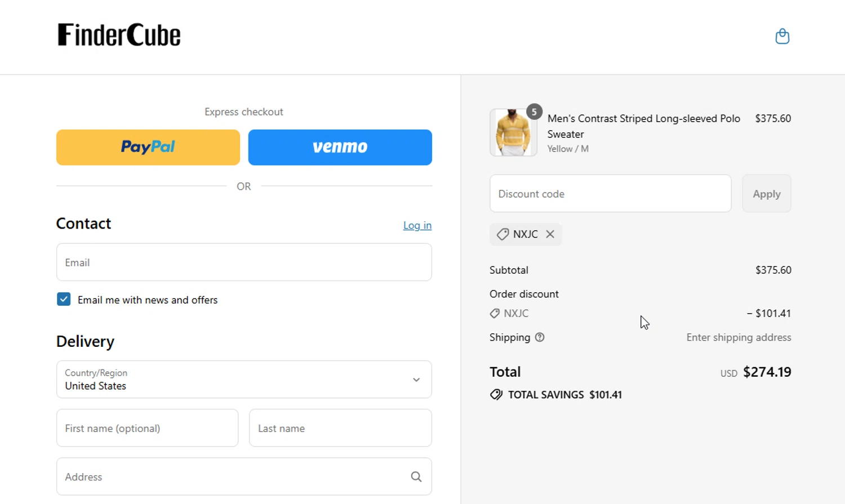Uncheck Email me with news and offers

click(64, 300)
